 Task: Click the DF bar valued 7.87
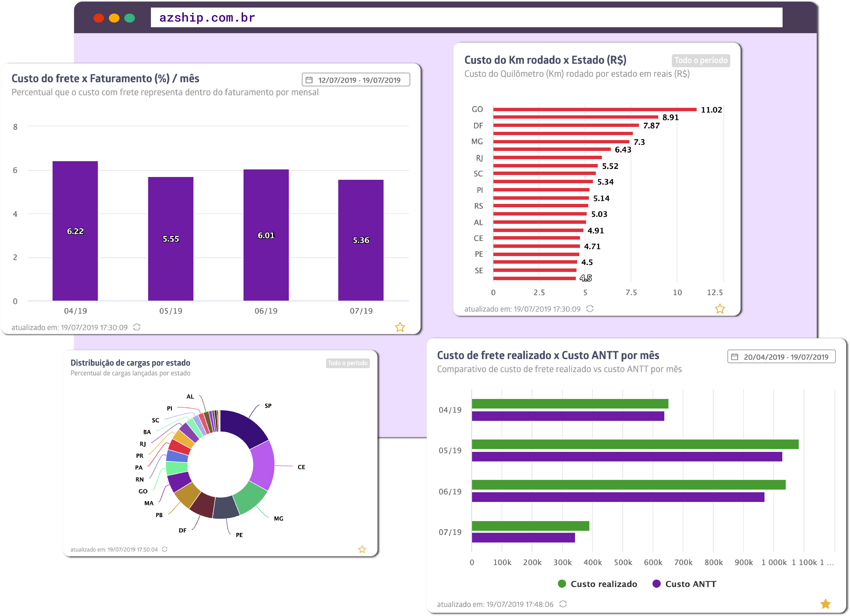tap(566, 125)
